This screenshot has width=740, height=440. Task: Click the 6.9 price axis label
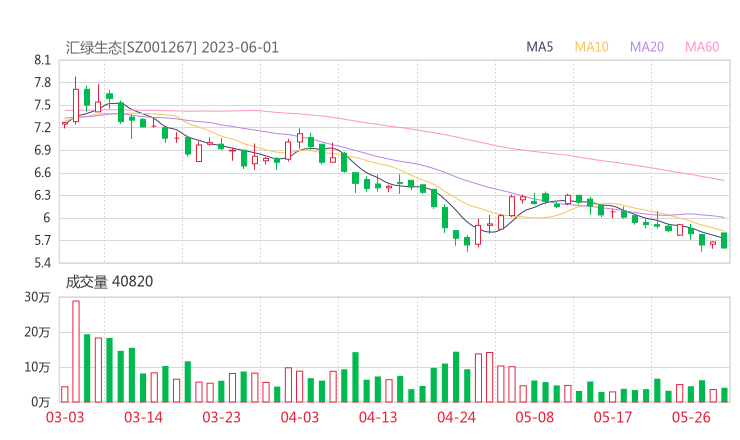coord(42,150)
